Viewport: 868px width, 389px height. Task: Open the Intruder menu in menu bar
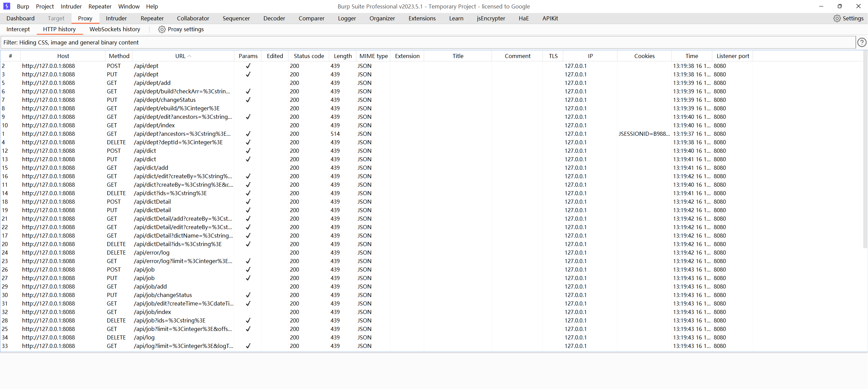[x=71, y=6]
